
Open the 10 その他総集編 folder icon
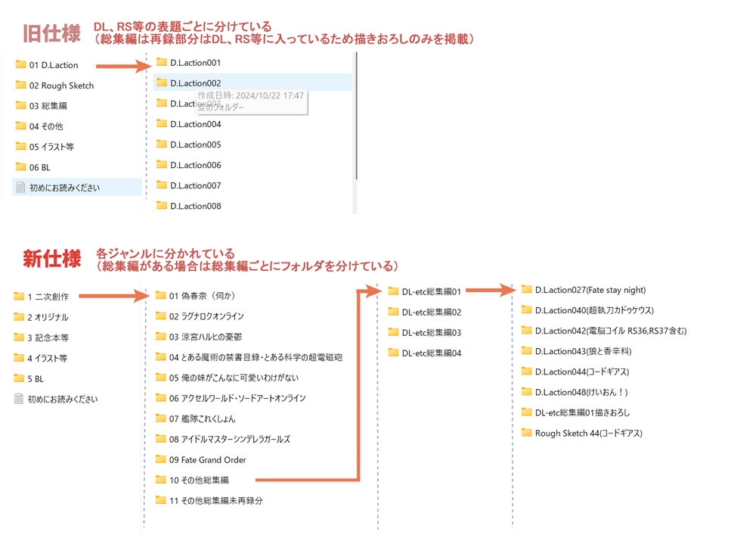click(160, 480)
